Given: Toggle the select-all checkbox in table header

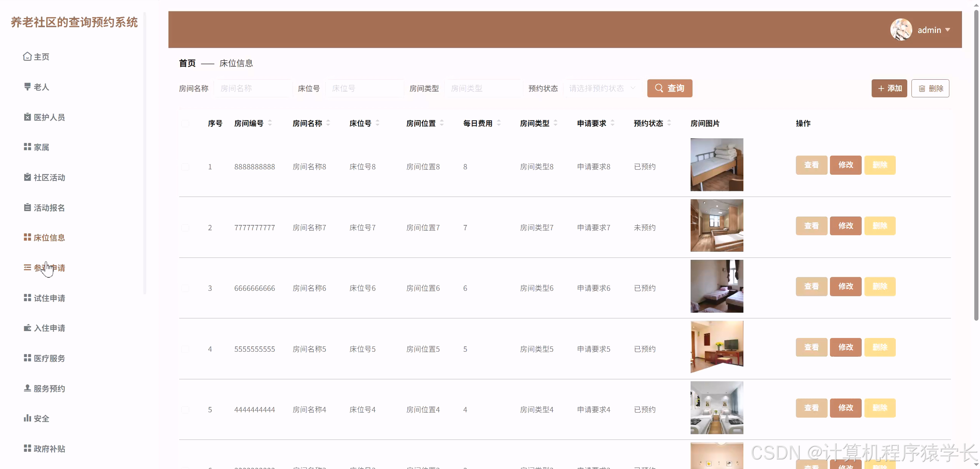Looking at the screenshot, I should pos(185,123).
